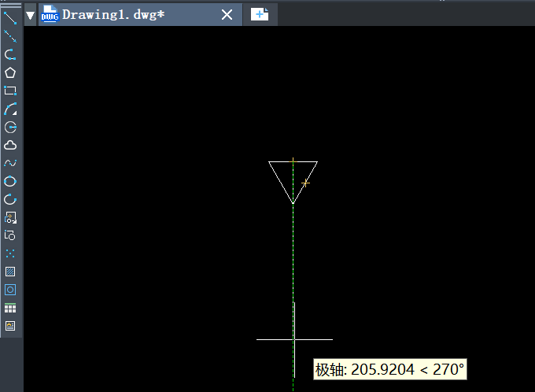The image size is (535, 392).
Task: Create a new drawing tab
Action: click(x=260, y=14)
